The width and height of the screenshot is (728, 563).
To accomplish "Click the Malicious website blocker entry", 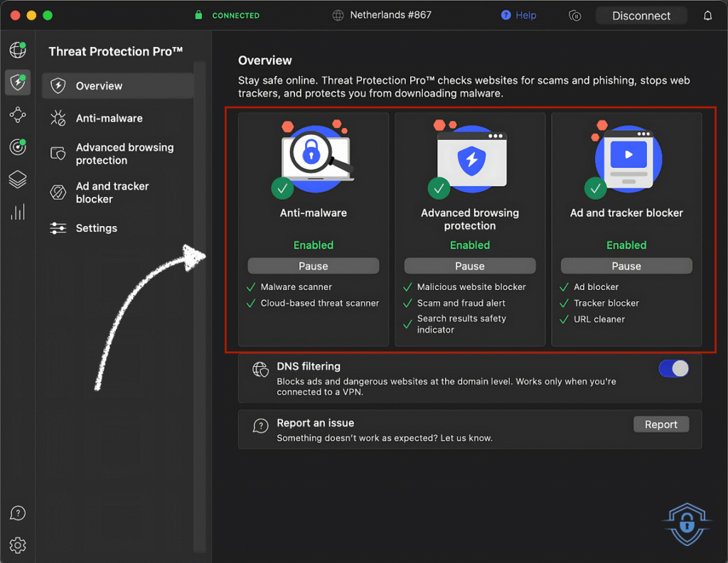I will point(471,287).
